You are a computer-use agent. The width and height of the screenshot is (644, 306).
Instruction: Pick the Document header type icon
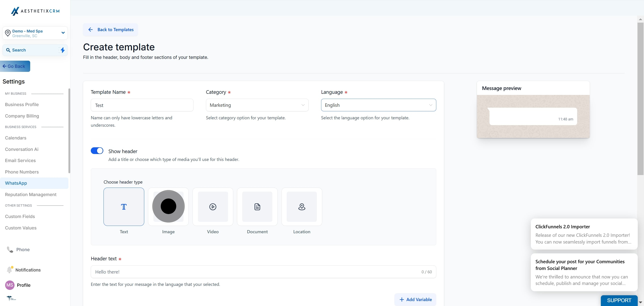(x=257, y=207)
